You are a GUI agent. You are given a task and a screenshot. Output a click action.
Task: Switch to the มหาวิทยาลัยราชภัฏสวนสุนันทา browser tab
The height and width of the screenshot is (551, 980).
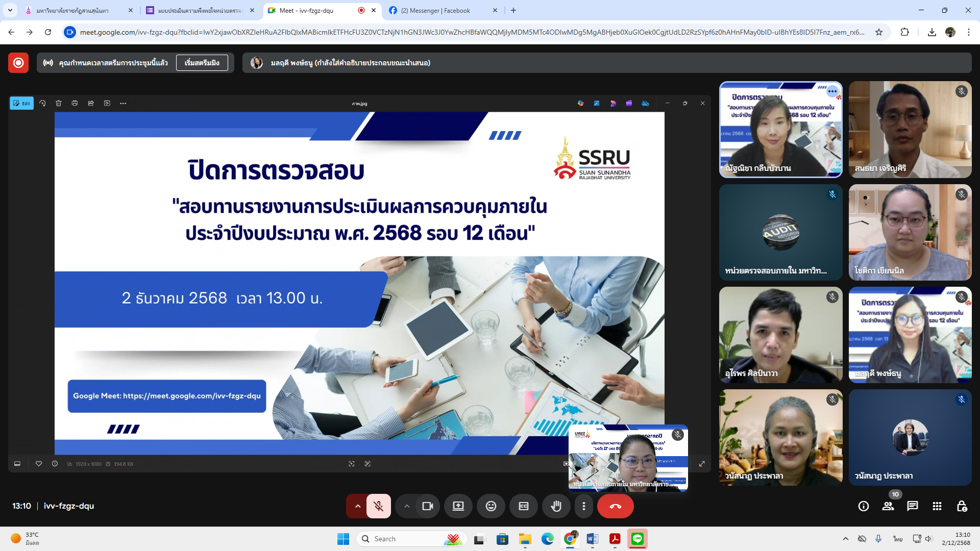[72, 10]
